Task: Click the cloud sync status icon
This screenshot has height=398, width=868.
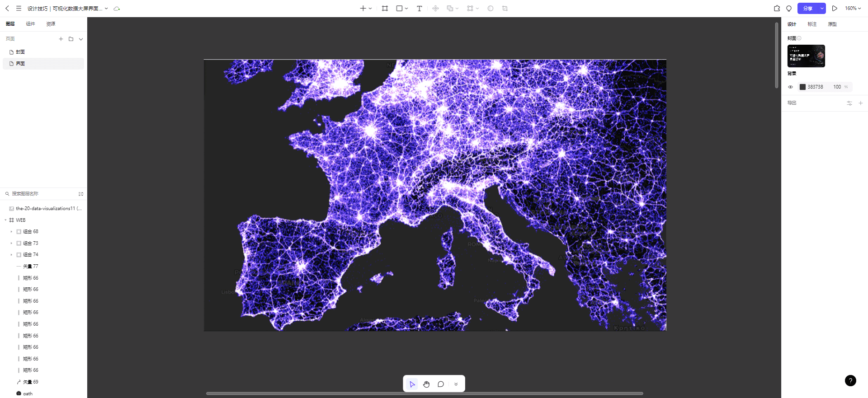Action: click(117, 9)
